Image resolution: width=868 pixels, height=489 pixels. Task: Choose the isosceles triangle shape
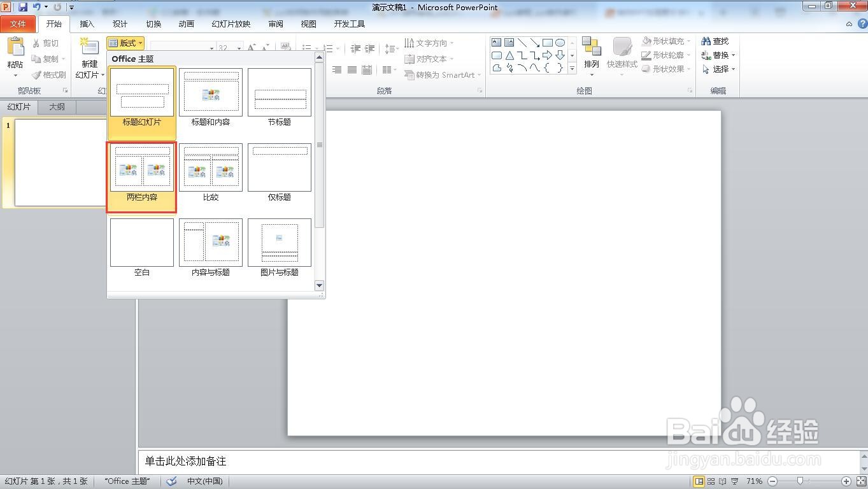[x=509, y=55]
